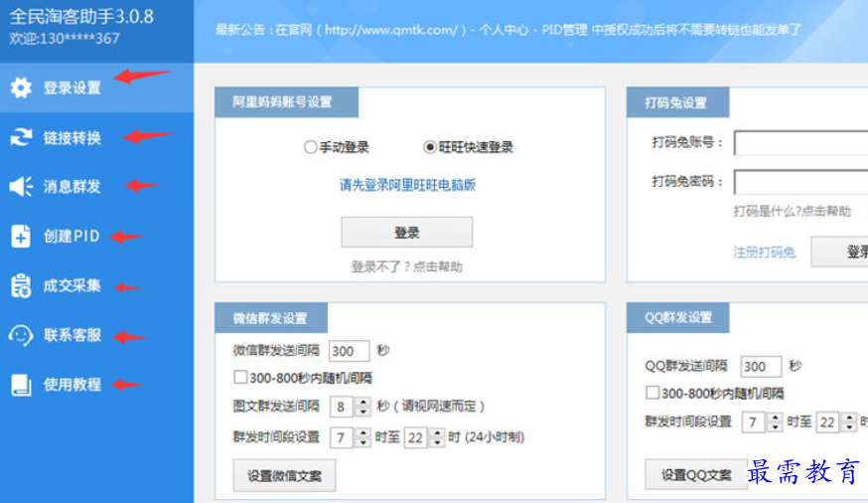Click the 阿里妈妈账号设置 panel header

[286, 102]
